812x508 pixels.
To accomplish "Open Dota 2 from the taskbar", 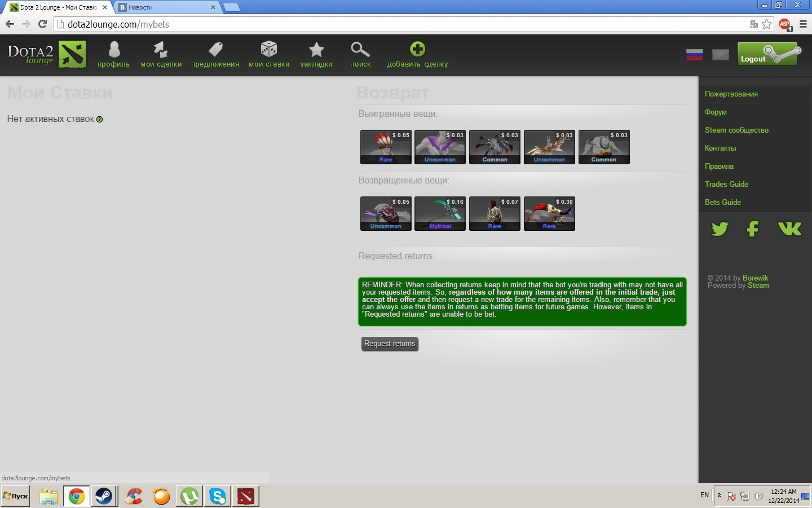I will pyautogui.click(x=246, y=497).
